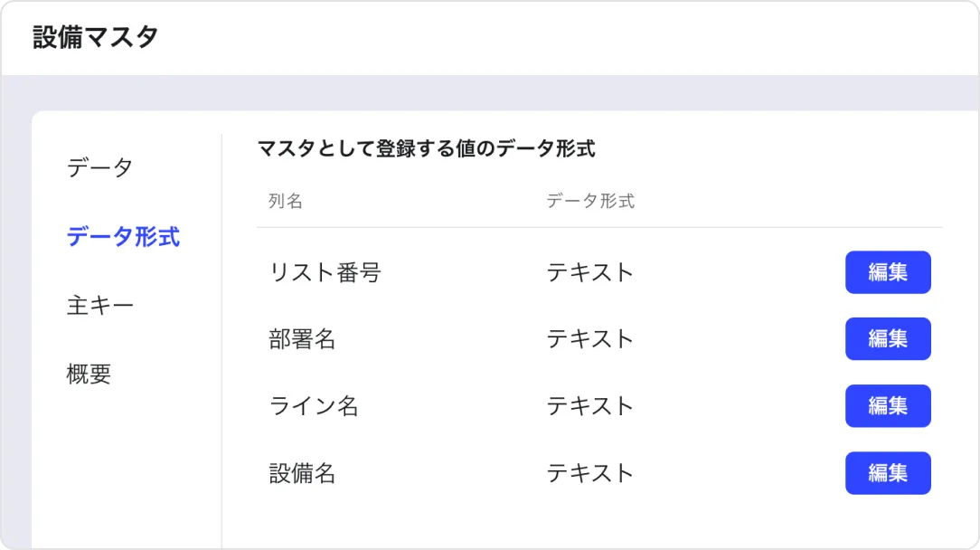Go to the 概要 tab
The height and width of the screenshot is (550, 980).
(89, 374)
